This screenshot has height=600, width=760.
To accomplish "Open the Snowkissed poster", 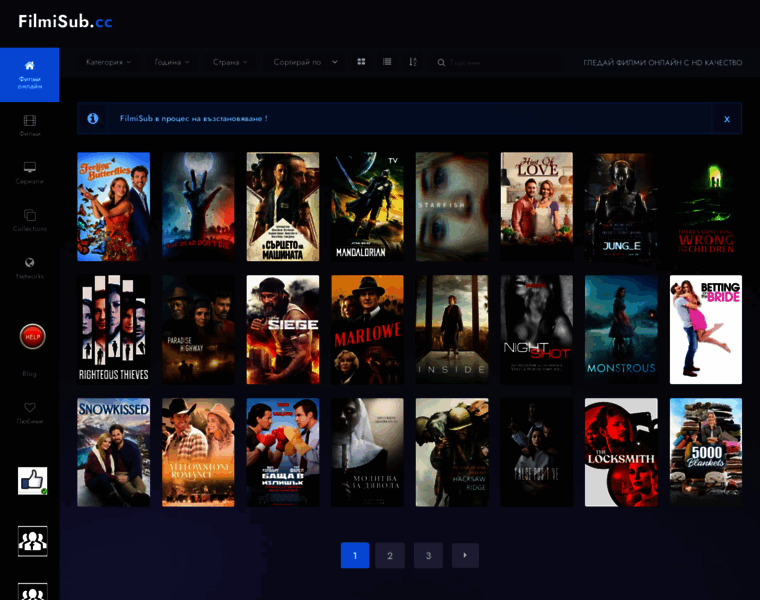I will pos(113,453).
